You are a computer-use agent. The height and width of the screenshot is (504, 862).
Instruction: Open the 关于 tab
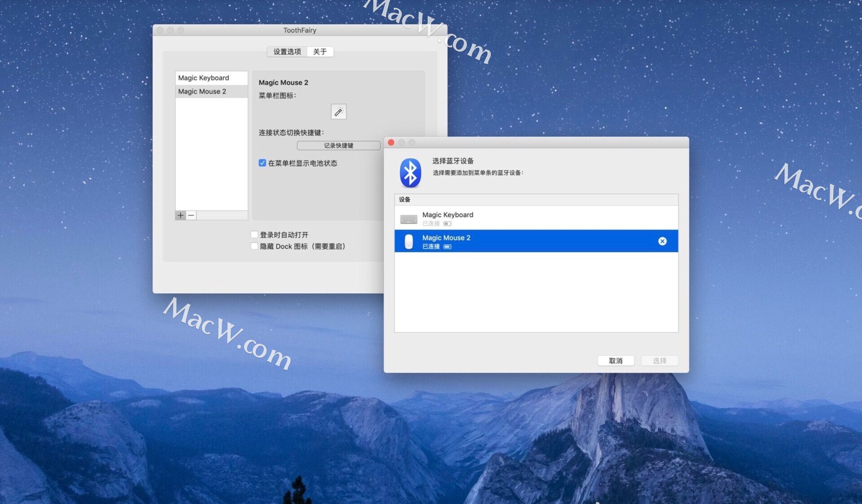[320, 52]
